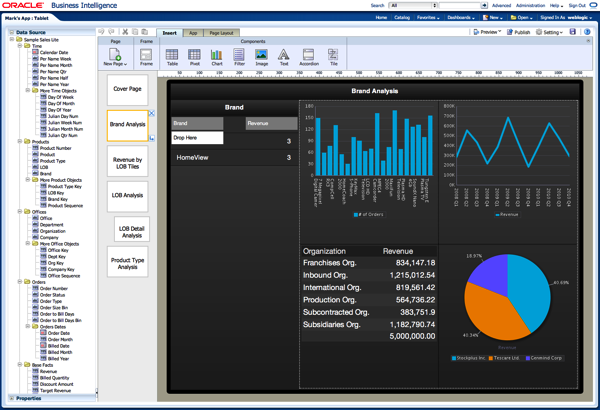Viewport: 600px width, 410px height.
Task: Open the Help menu
Action: (556, 5)
